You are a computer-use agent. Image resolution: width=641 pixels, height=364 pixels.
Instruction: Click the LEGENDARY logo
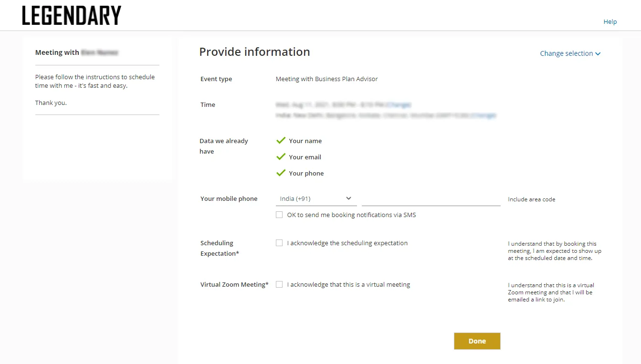click(72, 15)
